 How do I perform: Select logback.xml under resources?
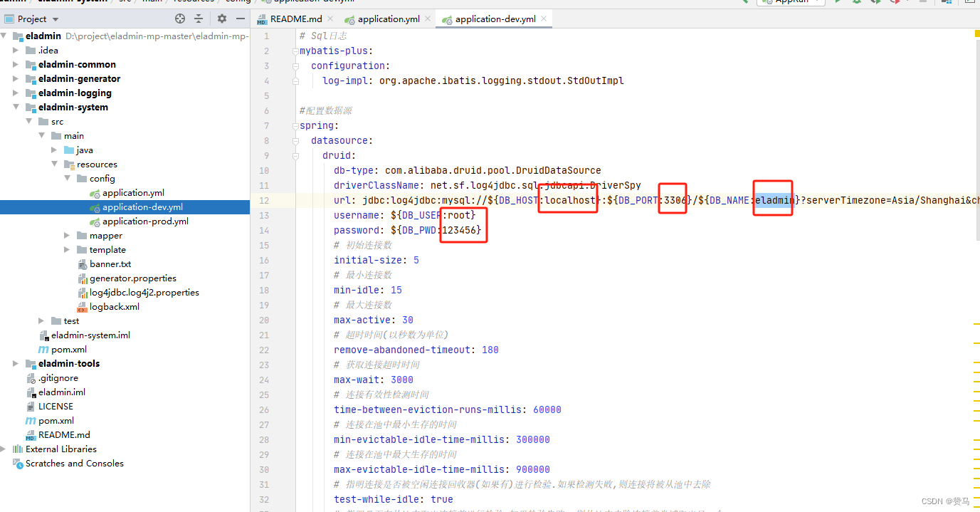115,306
